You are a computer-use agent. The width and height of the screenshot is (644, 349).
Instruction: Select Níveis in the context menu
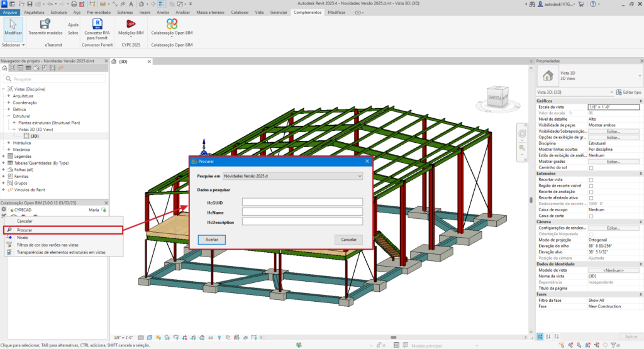coord(64,237)
